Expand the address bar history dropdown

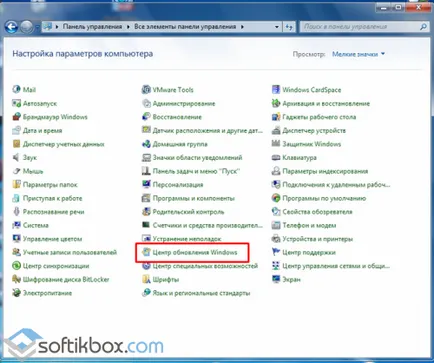pos(277,27)
